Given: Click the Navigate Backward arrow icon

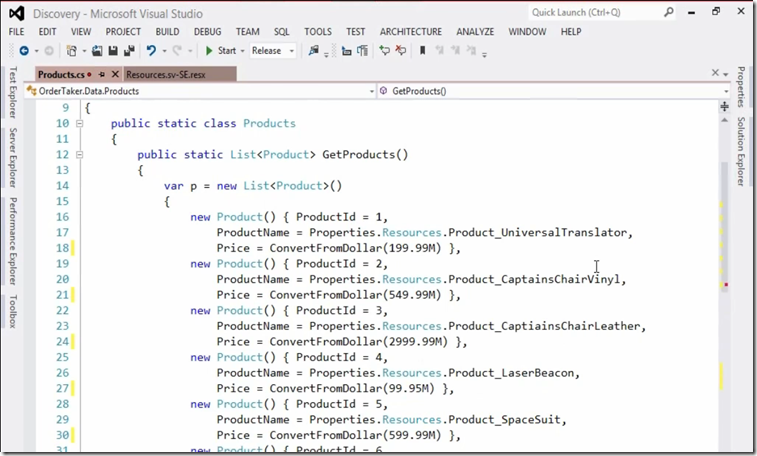Looking at the screenshot, I should coord(24,51).
